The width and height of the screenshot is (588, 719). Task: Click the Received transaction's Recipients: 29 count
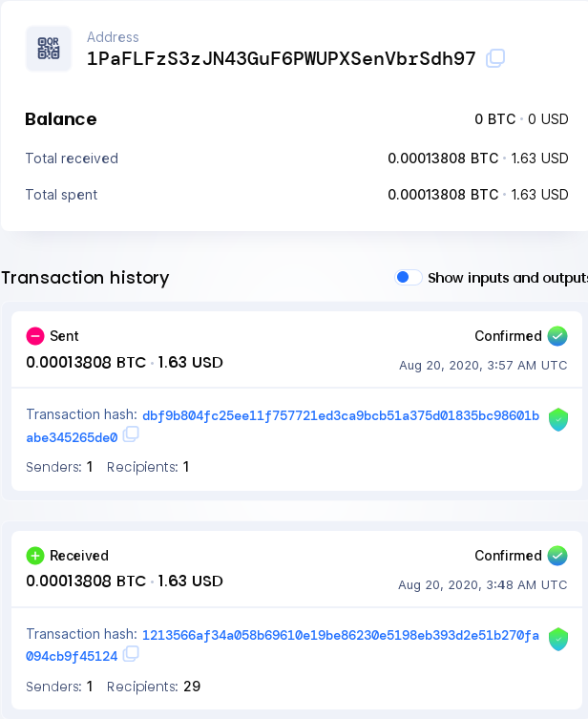(x=191, y=687)
